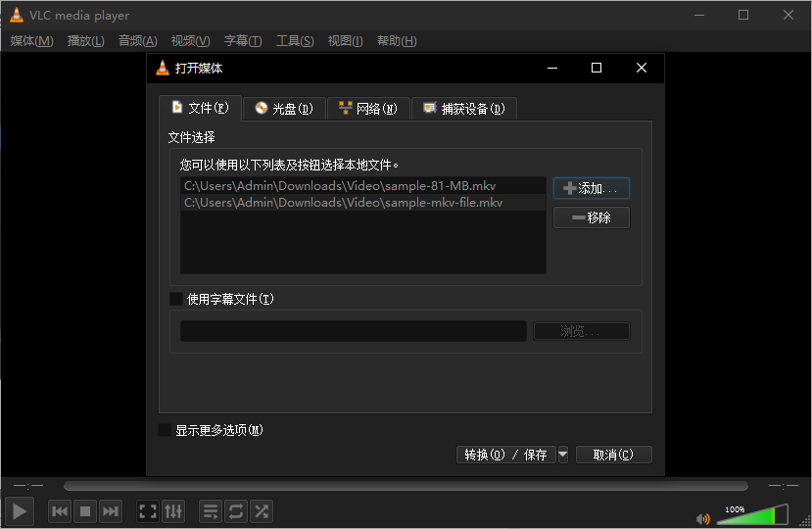The image size is (812, 529).
Task: Enable 使用字幕文件(T) checkbox
Action: [x=176, y=299]
